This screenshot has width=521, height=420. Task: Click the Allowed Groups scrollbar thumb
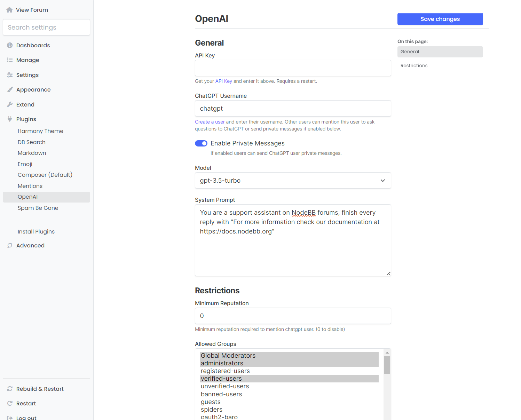387,365
